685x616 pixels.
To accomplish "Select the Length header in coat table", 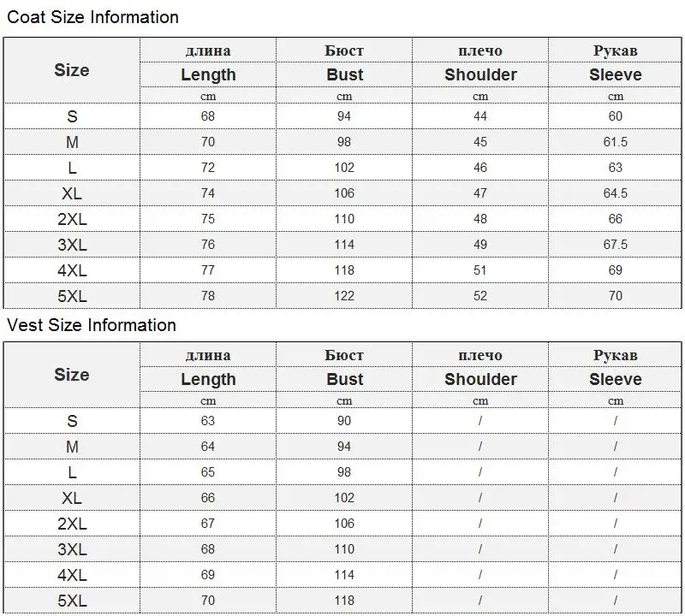I will click(208, 74).
